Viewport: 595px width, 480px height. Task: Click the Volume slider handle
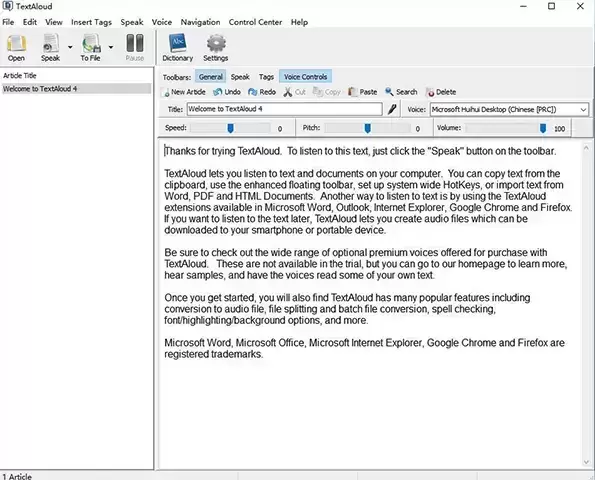tap(543, 128)
